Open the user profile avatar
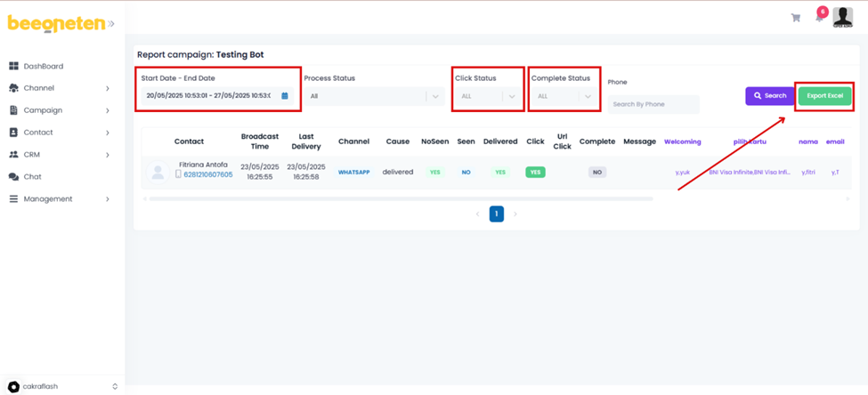The width and height of the screenshot is (868, 395). tap(842, 17)
